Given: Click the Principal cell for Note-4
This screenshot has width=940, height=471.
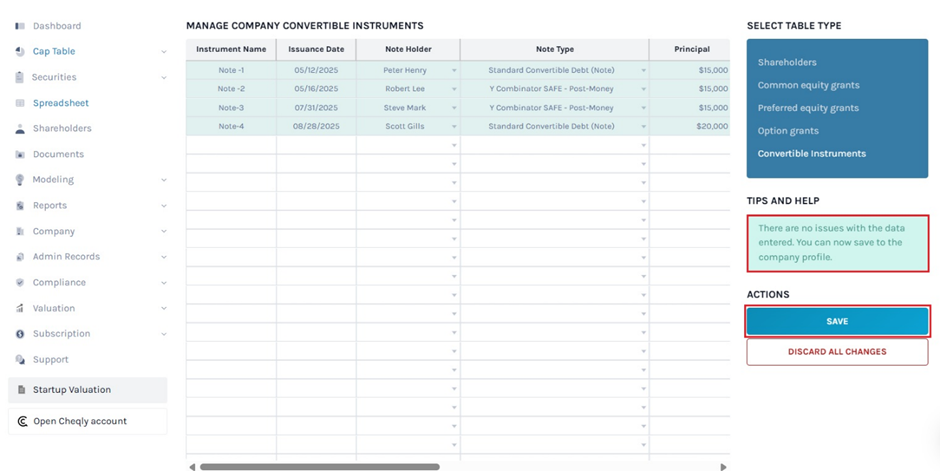Looking at the screenshot, I should click(691, 127).
